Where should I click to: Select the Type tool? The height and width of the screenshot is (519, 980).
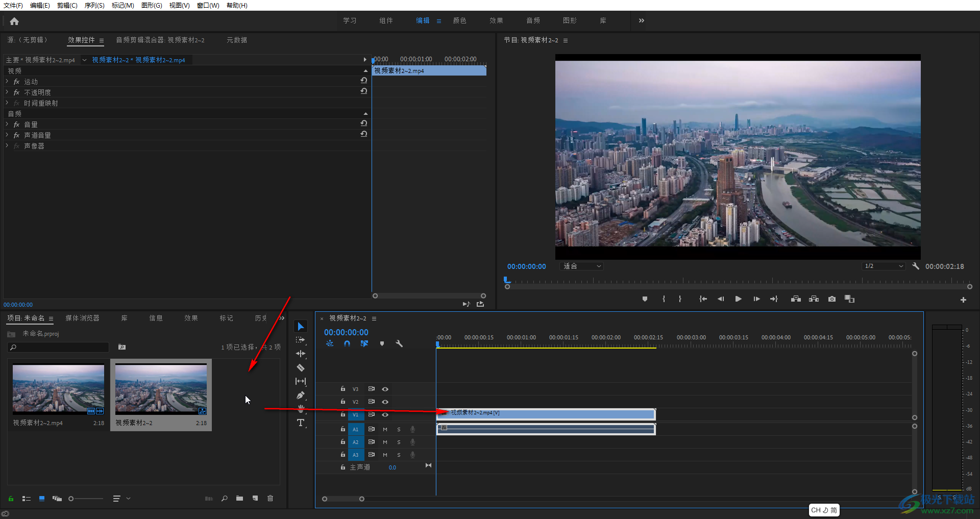coord(301,423)
